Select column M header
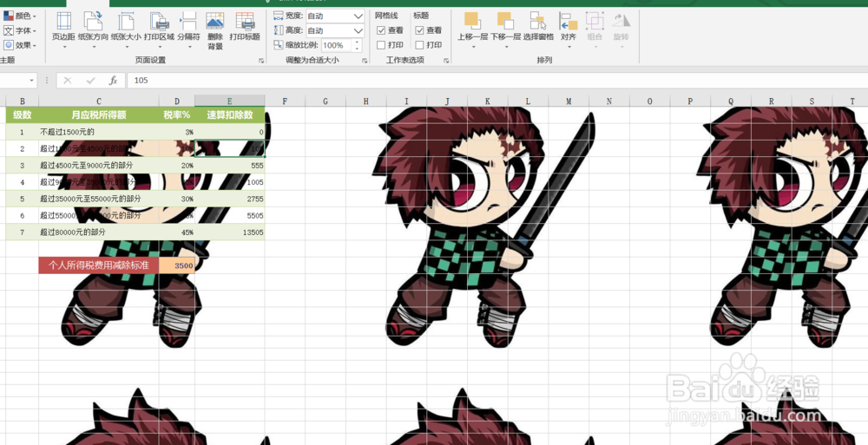Image resolution: width=868 pixels, height=445 pixels. tap(569, 101)
